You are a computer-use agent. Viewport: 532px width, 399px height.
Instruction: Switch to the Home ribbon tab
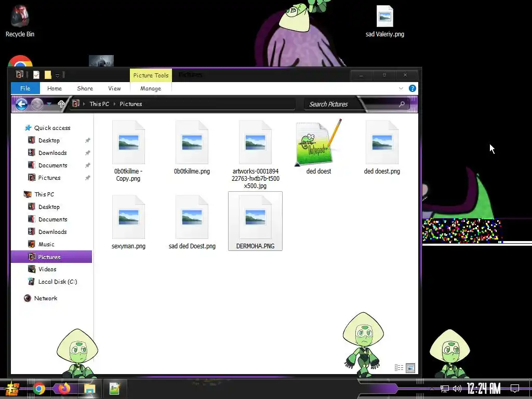[x=54, y=88]
